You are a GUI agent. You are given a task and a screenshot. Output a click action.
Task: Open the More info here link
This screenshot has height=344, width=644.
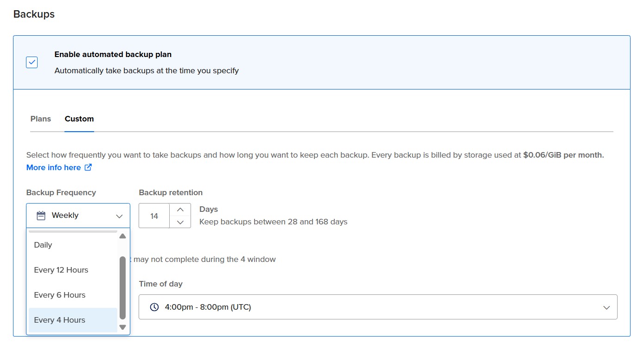[x=52, y=167]
